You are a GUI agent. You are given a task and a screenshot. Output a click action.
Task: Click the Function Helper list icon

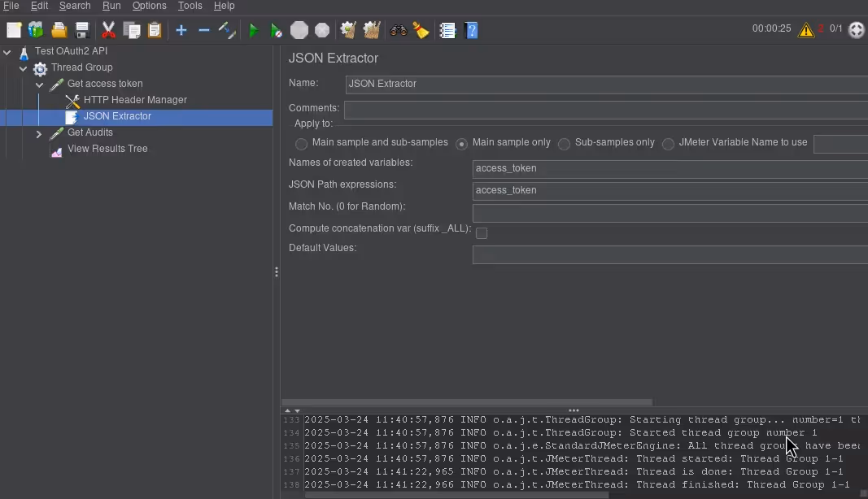pyautogui.click(x=447, y=31)
